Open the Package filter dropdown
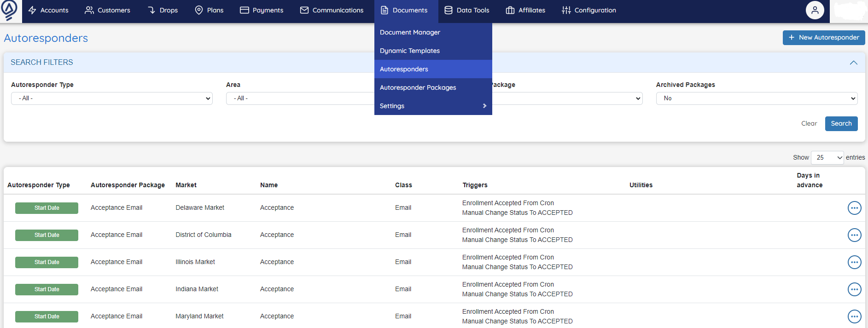Screen dimensions: 868x328 (x=567, y=98)
